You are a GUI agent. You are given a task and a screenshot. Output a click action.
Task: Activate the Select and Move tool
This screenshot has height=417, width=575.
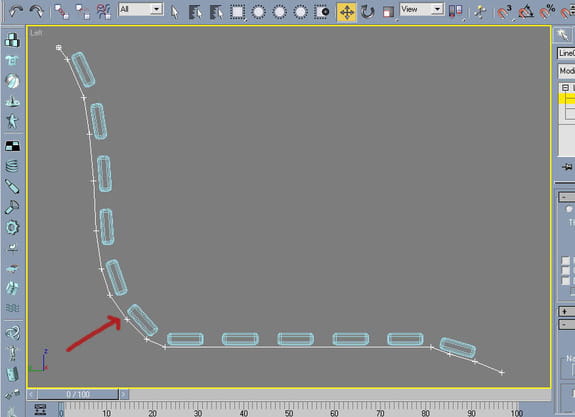(347, 12)
